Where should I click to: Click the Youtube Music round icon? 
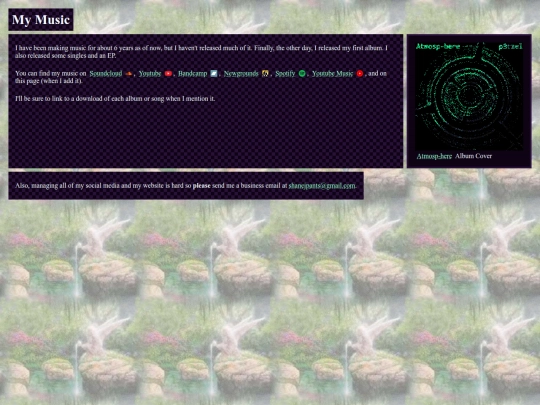tap(360, 73)
